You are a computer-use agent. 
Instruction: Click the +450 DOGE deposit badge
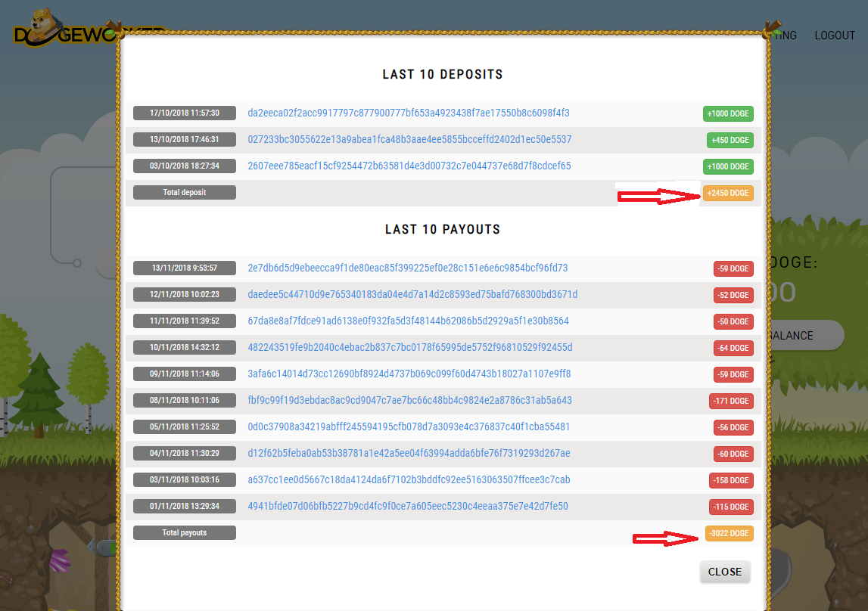point(730,141)
